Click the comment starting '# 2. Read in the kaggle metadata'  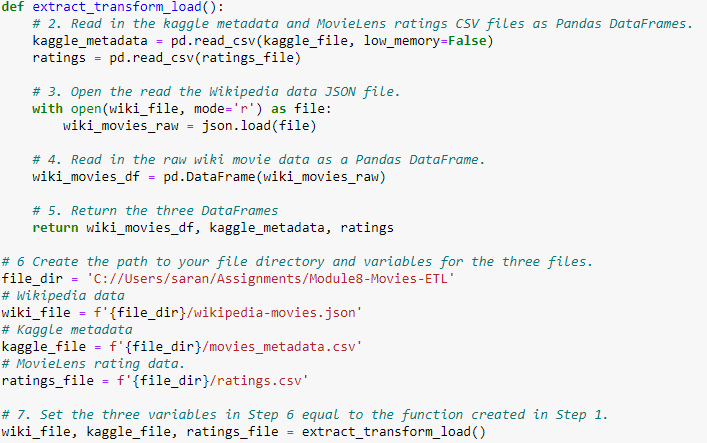point(363,23)
